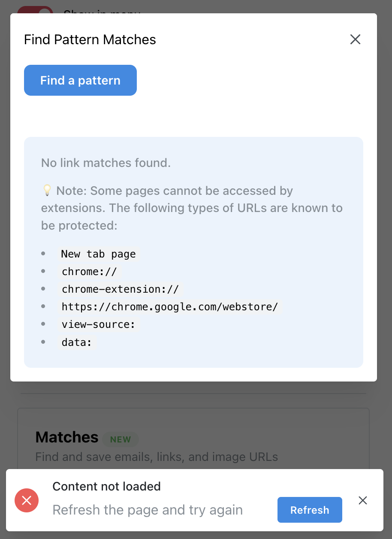Viewport: 392px width, 539px height.
Task: Click 'Find and save emails, links' description
Action: pos(157,457)
